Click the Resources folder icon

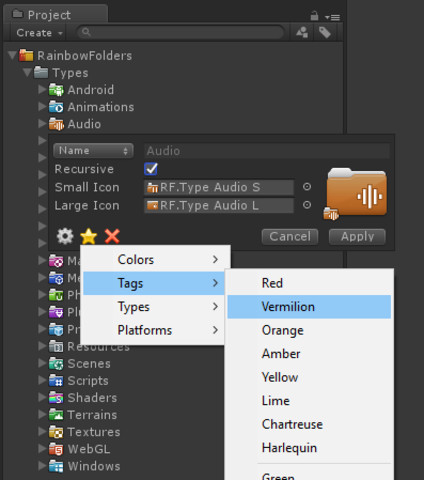(56, 346)
